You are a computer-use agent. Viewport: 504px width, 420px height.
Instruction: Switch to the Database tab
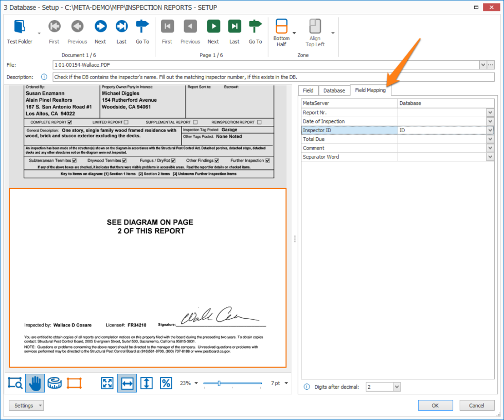334,90
